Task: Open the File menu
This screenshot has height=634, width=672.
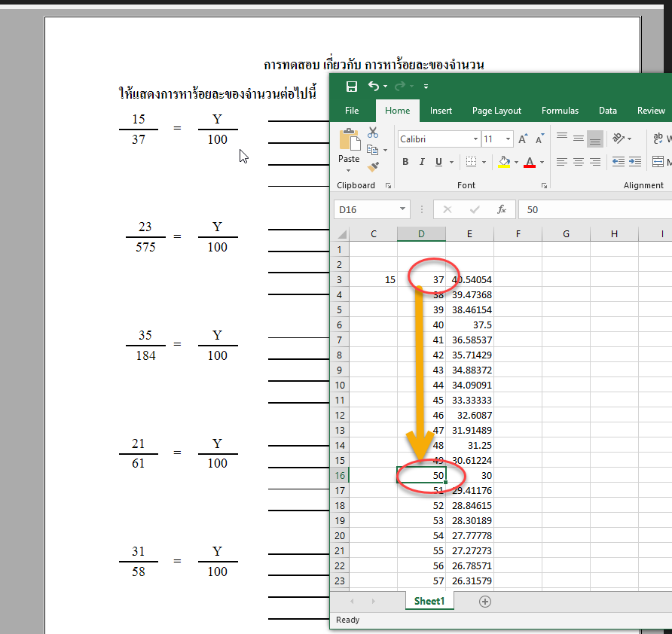Action: point(352,111)
